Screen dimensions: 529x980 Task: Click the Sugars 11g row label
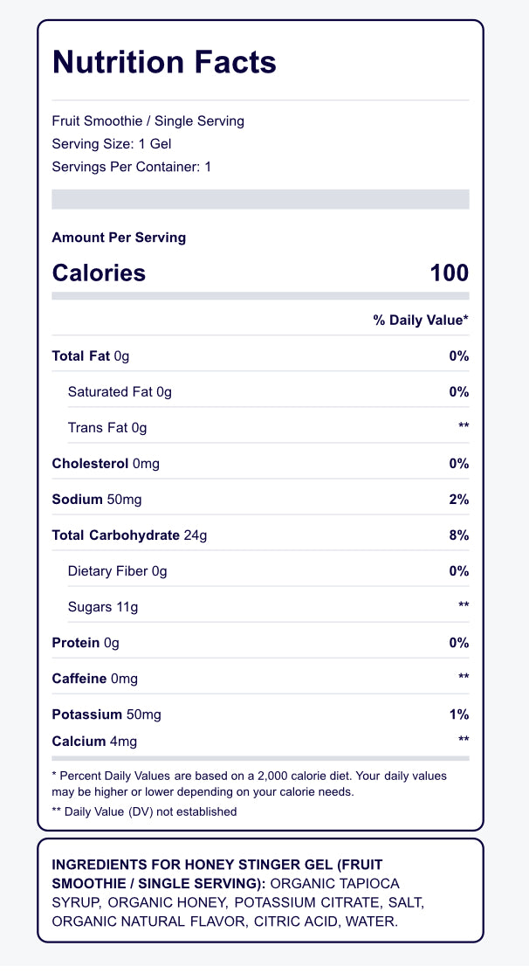[103, 607]
